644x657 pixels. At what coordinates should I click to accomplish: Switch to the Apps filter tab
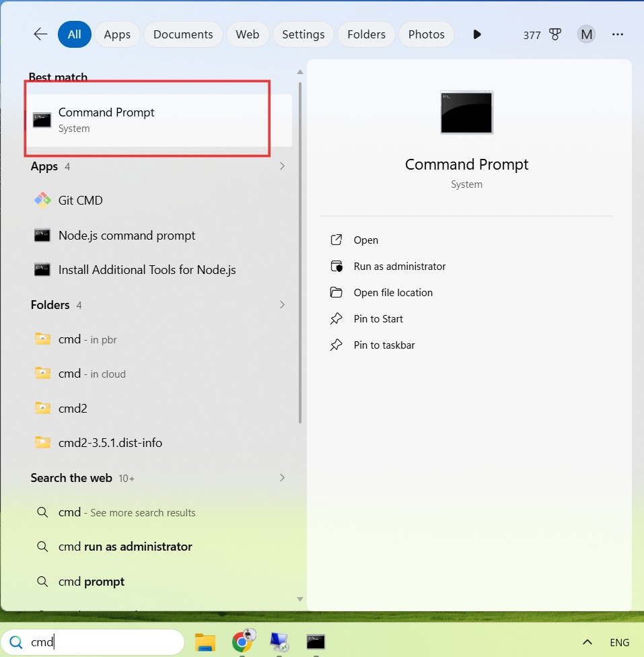[117, 34]
